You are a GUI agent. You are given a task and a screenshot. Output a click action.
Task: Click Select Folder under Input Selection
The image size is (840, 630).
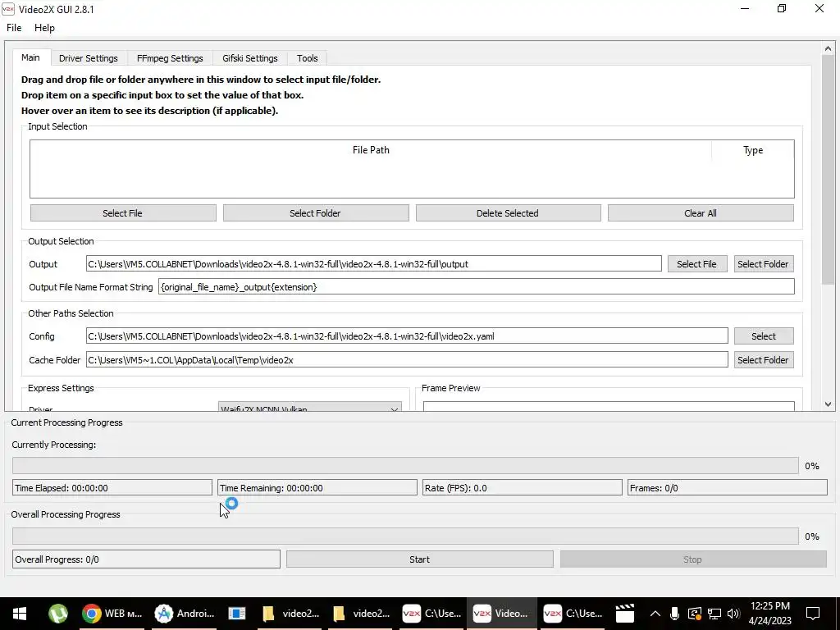(316, 213)
